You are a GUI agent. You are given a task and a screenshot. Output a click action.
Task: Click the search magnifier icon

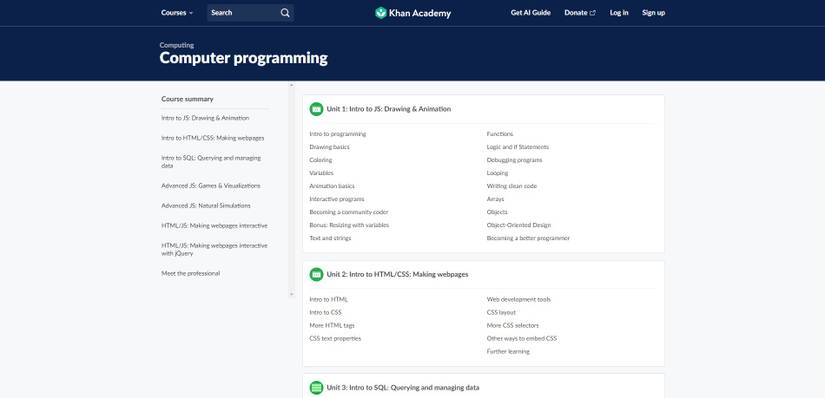[x=285, y=13]
